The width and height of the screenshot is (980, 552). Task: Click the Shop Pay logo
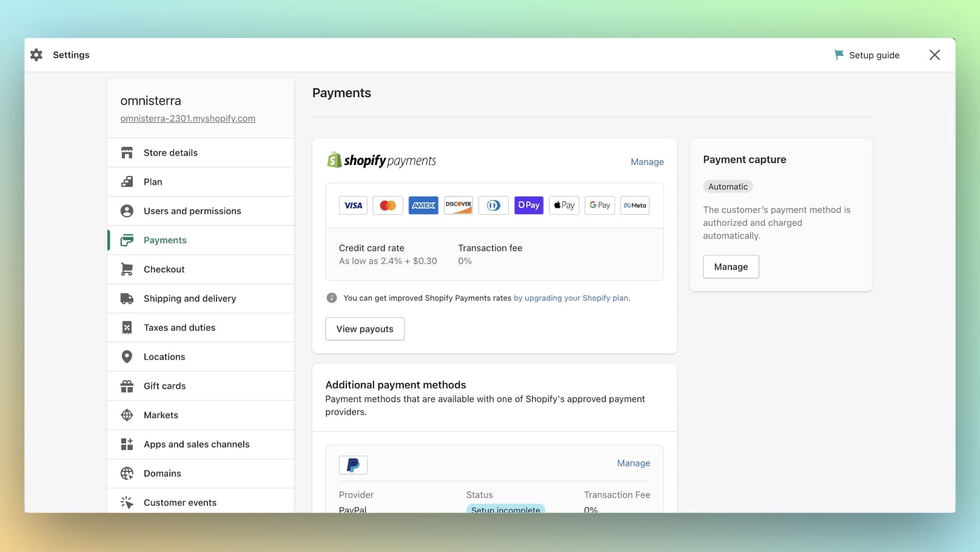click(529, 206)
